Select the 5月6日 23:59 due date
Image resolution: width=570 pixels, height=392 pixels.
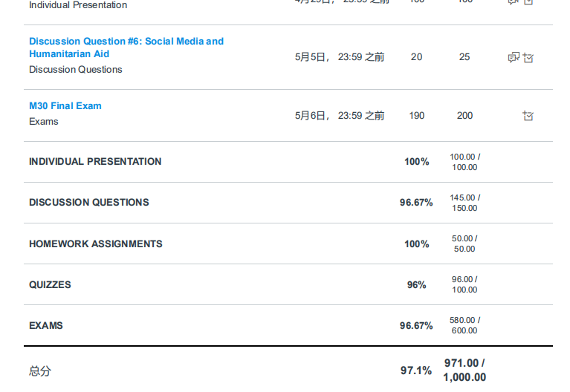point(340,116)
